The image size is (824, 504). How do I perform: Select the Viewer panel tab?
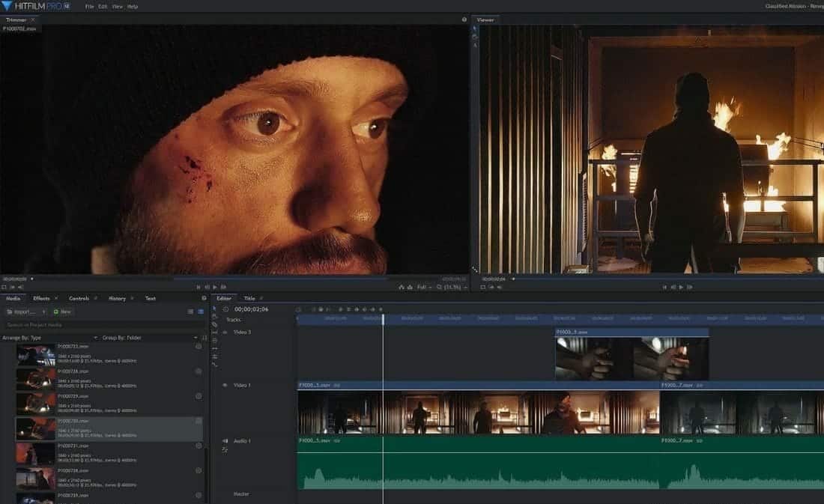click(x=485, y=19)
